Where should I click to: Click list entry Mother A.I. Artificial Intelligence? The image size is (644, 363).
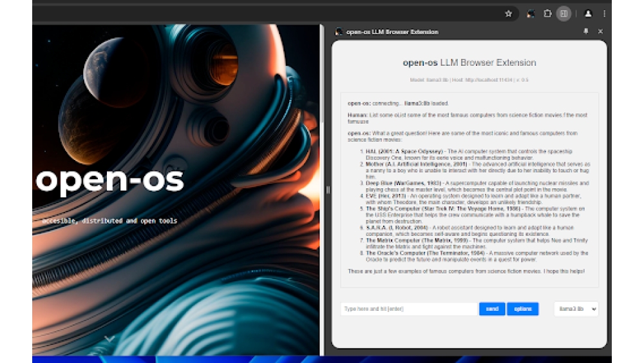click(x=478, y=170)
